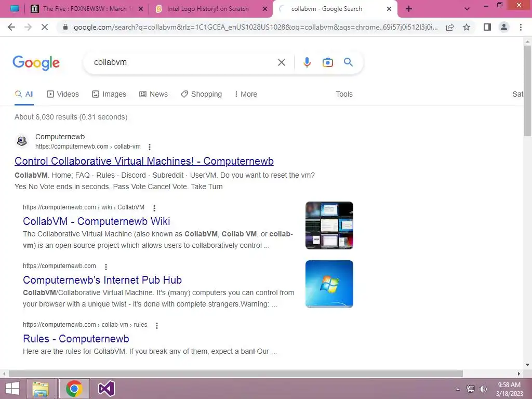The width and height of the screenshot is (532, 399).
Task: Switch to Shopping results
Action: [x=201, y=94]
